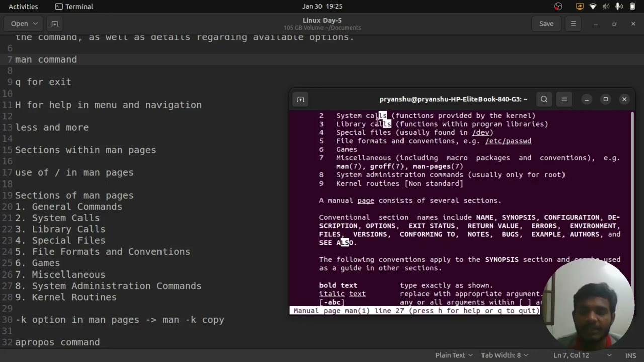Click the orange screen recorder tray icon

pyautogui.click(x=580, y=6)
